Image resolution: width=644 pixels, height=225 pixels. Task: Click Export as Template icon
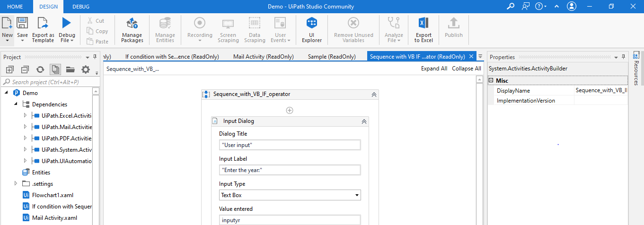click(43, 23)
